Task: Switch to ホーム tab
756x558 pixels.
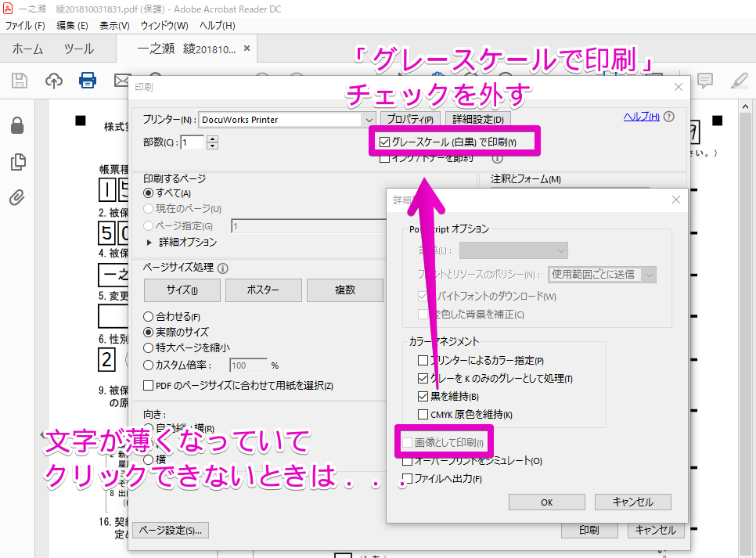Action: tap(27, 49)
